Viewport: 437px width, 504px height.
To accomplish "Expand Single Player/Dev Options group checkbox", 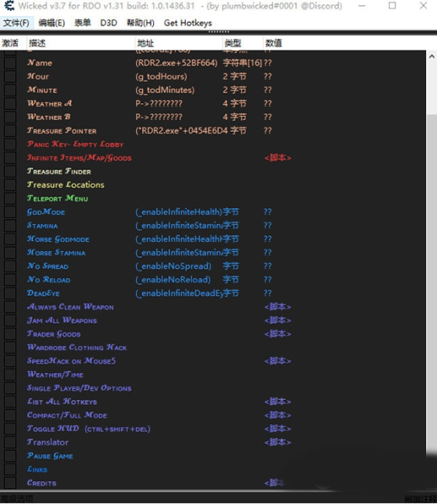I will pyautogui.click(x=10, y=388).
